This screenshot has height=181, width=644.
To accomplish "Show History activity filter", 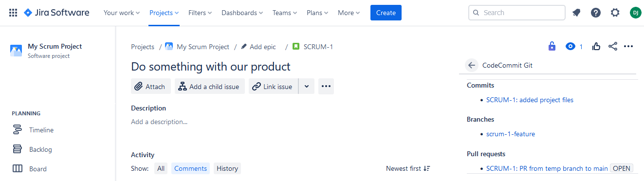I will [x=227, y=168].
